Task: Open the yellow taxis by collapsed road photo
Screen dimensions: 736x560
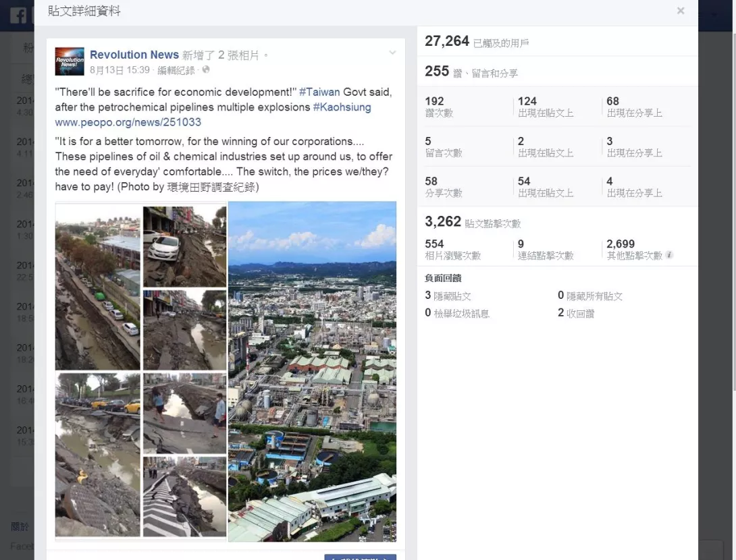Action: [x=98, y=455]
